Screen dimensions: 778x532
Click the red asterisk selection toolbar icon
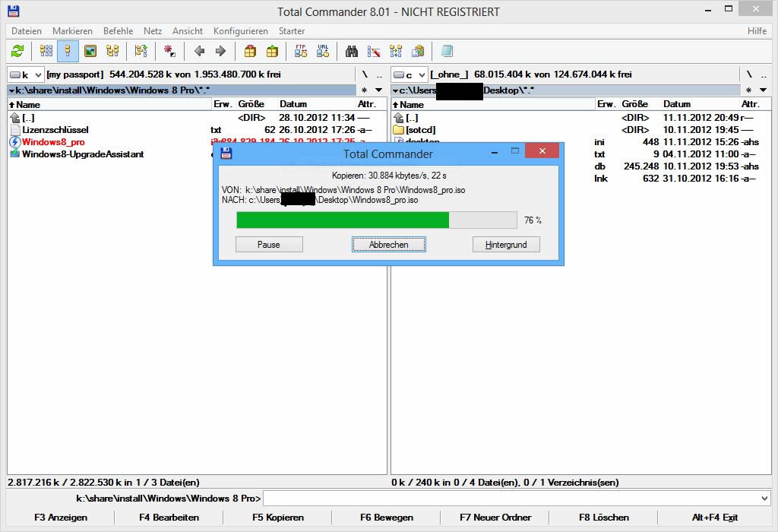tap(169, 51)
